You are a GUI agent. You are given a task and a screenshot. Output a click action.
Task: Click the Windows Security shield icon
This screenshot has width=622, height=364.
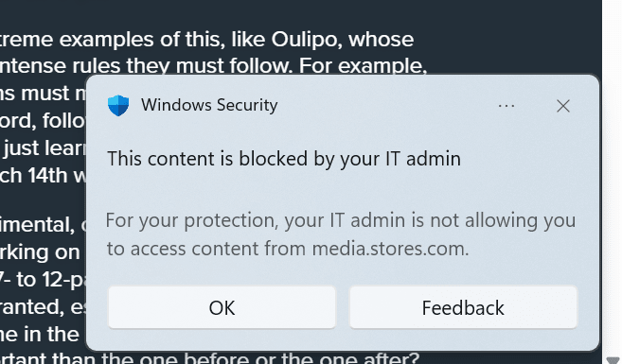(118, 105)
